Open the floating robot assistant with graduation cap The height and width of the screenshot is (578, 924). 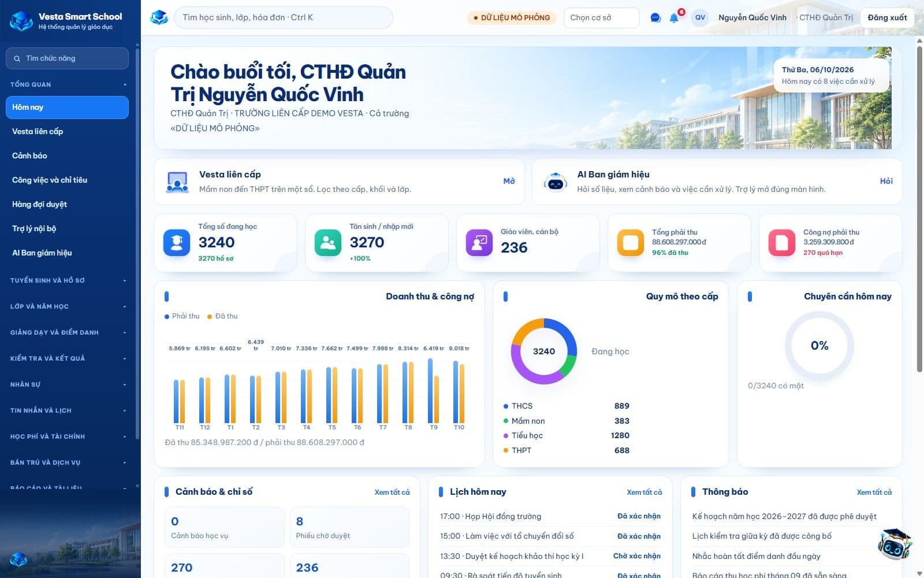click(894, 544)
